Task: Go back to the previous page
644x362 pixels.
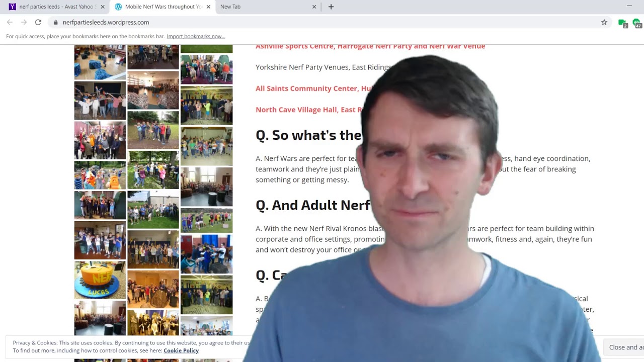Action: (10, 22)
